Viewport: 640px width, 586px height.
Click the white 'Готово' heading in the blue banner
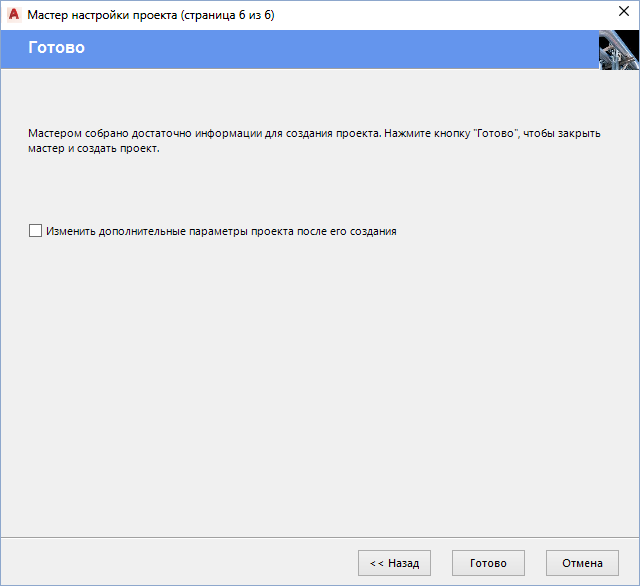pyautogui.click(x=56, y=48)
